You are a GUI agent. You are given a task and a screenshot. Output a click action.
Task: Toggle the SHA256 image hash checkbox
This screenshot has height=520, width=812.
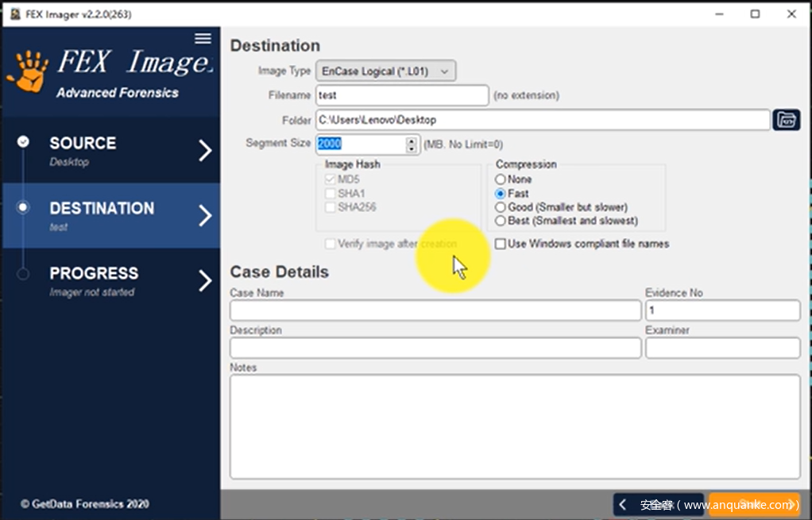[330, 207]
